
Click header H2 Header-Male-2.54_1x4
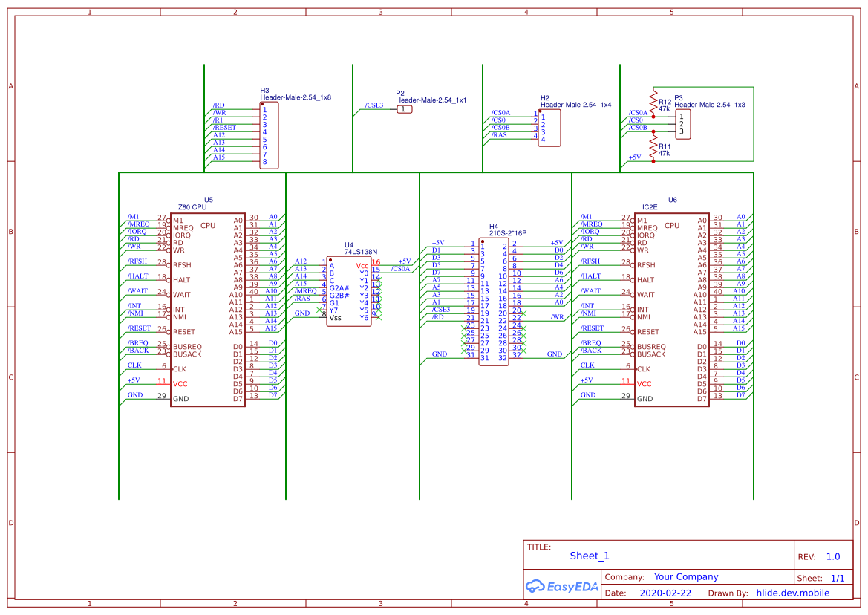(x=548, y=128)
